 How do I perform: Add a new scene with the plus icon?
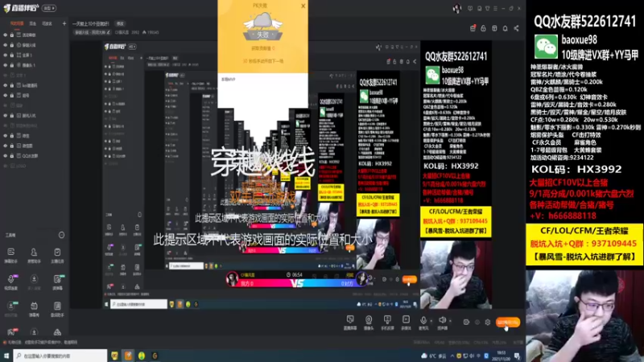(x=64, y=24)
